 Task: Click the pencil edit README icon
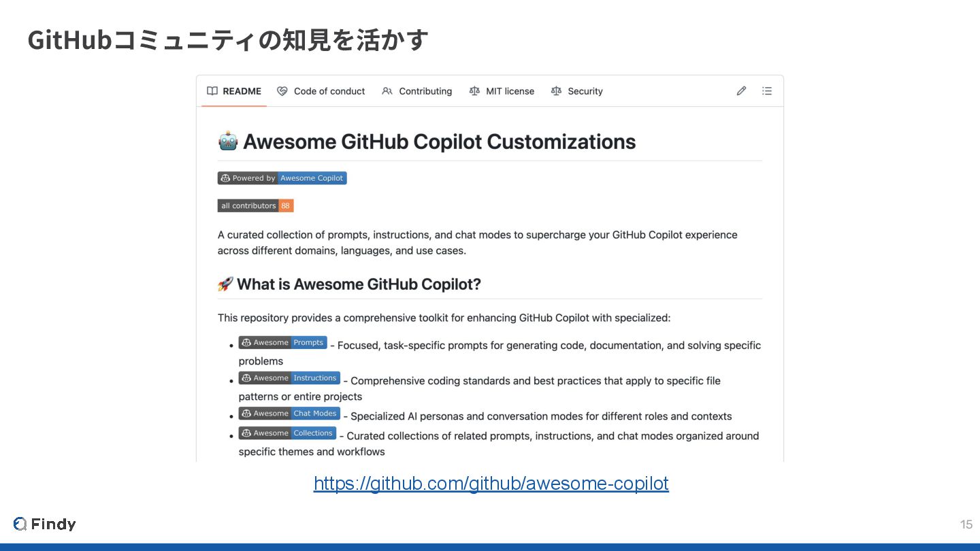click(741, 91)
